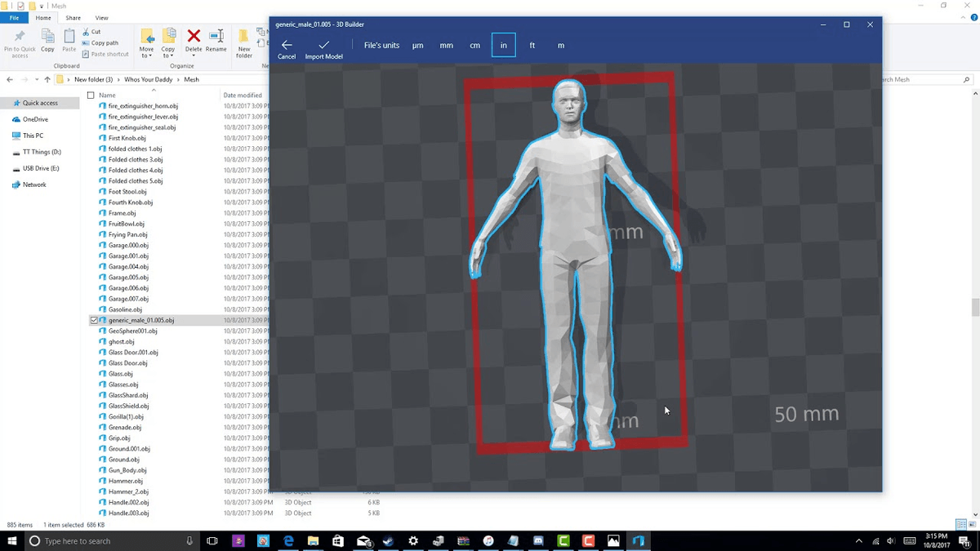Screen dimensions: 980x551
Task: Click the Paste icon in the ribbon
Action: [x=69, y=37]
